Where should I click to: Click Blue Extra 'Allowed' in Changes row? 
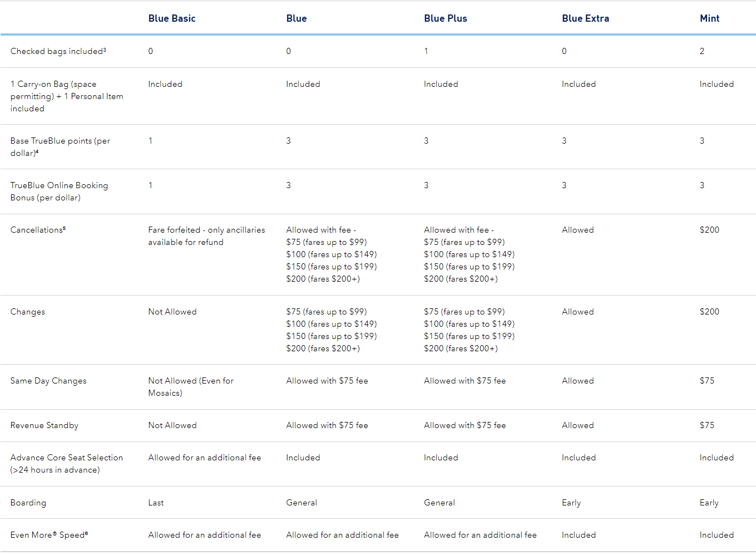(578, 312)
